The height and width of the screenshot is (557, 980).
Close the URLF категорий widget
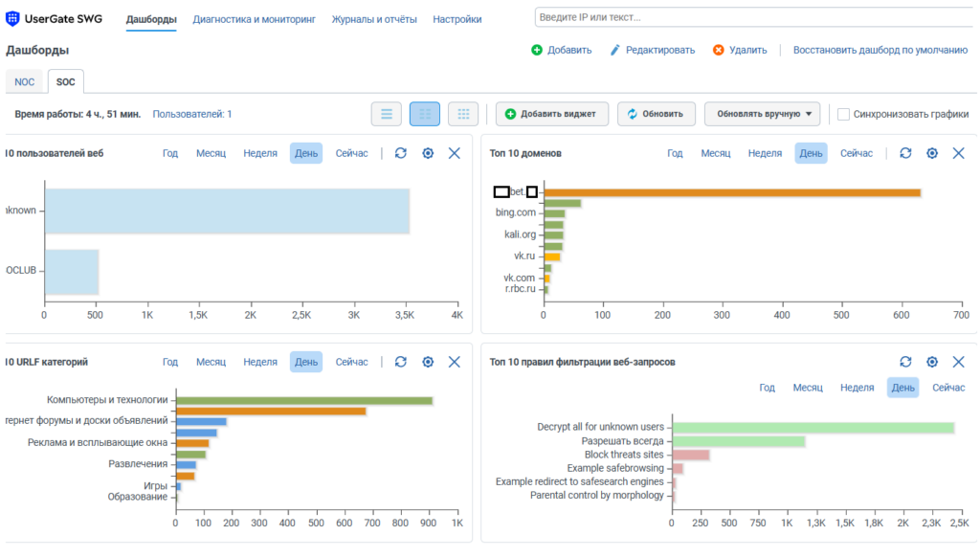click(x=455, y=362)
